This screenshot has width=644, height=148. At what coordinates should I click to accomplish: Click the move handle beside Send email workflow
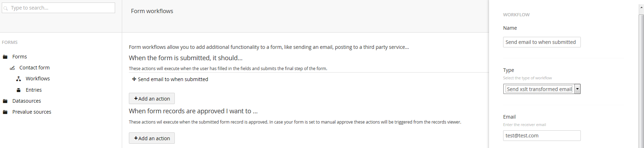coord(134,79)
